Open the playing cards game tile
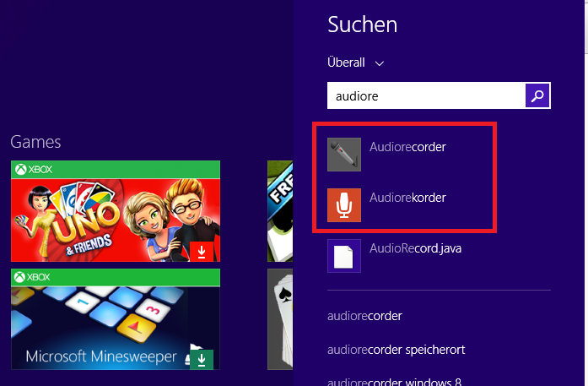Image resolution: width=588 pixels, height=386 pixels. point(280,319)
